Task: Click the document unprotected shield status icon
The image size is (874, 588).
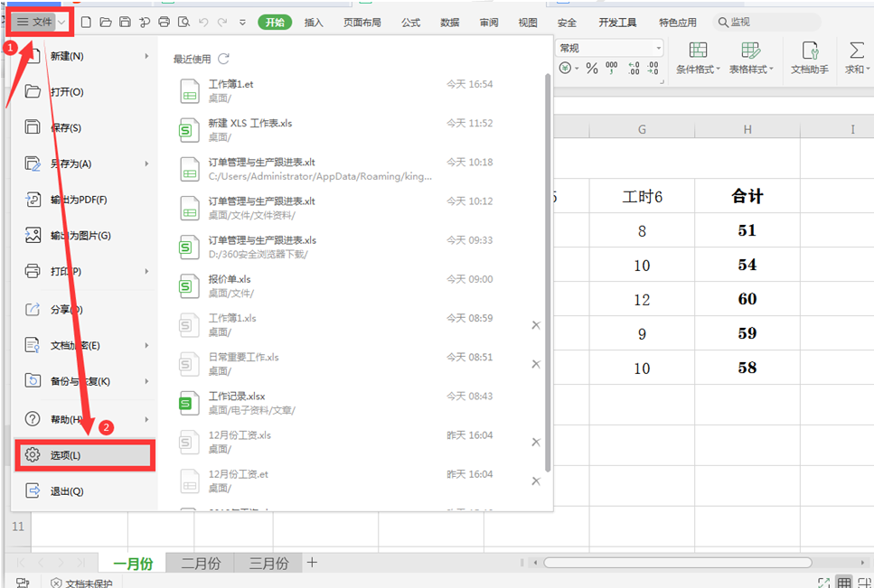Action: tap(56, 583)
